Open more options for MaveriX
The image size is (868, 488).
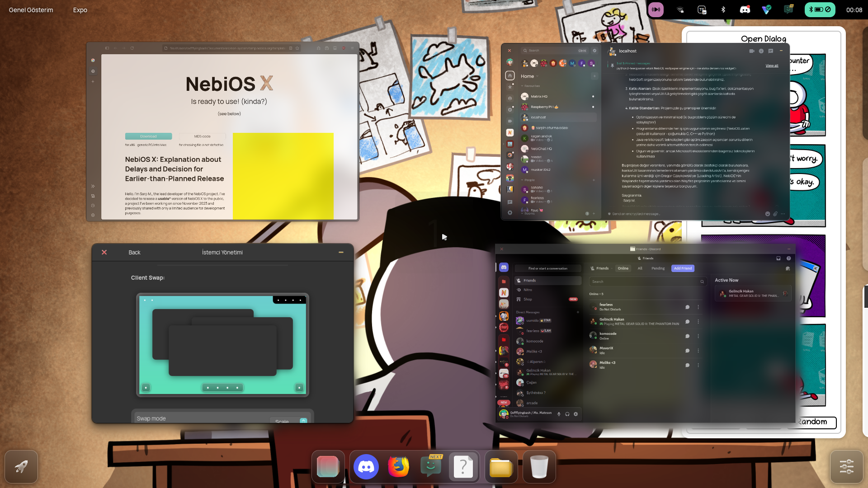698,351
